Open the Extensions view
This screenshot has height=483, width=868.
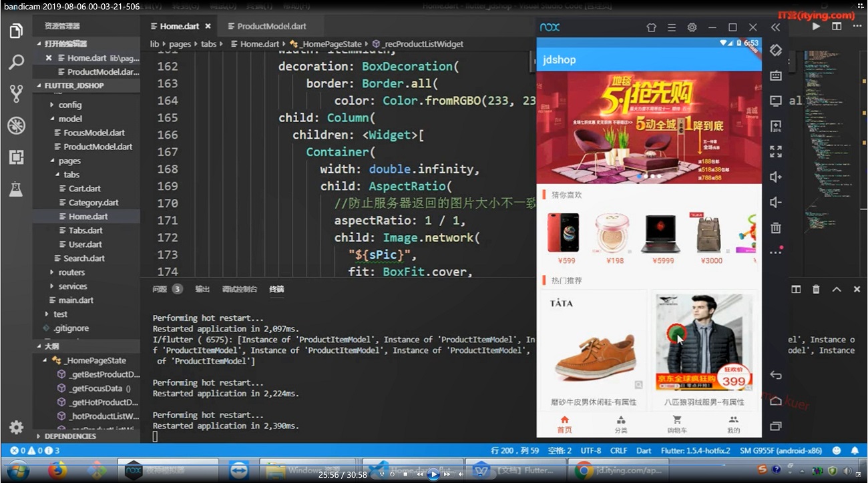tap(17, 157)
